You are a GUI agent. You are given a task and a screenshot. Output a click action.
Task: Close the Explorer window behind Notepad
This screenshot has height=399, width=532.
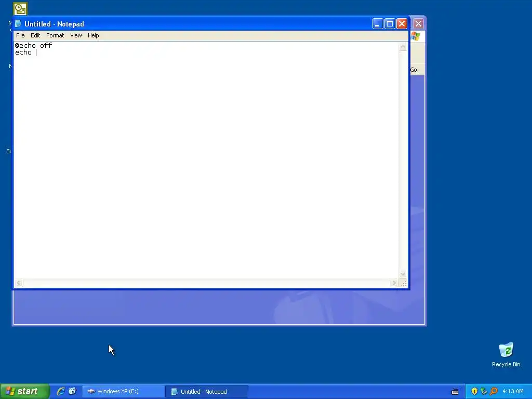click(x=418, y=24)
